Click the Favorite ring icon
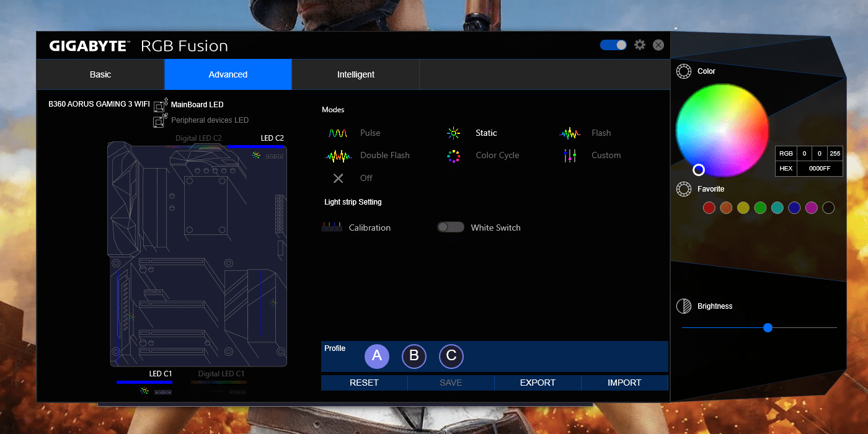The width and height of the screenshot is (868, 434). coord(684,189)
